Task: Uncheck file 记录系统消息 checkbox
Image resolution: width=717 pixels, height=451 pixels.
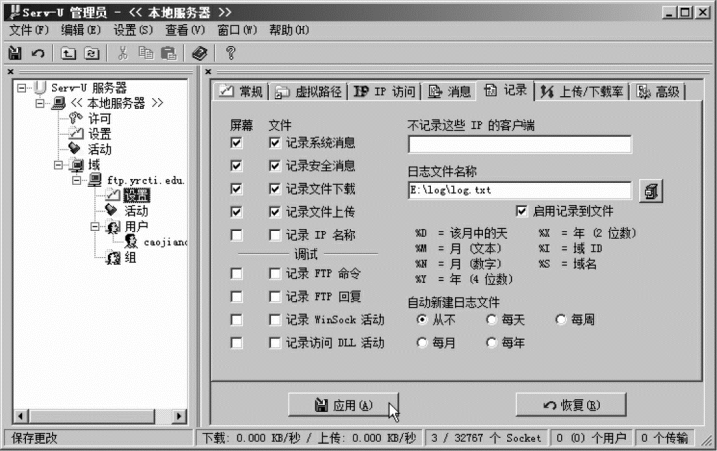Action: point(274,143)
